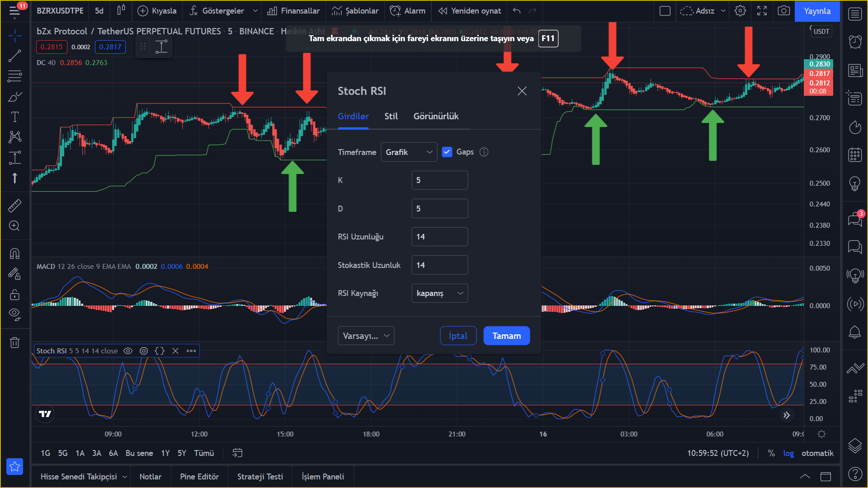Toggle stay in drawing mode
The height and width of the screenshot is (488, 868).
point(14,274)
